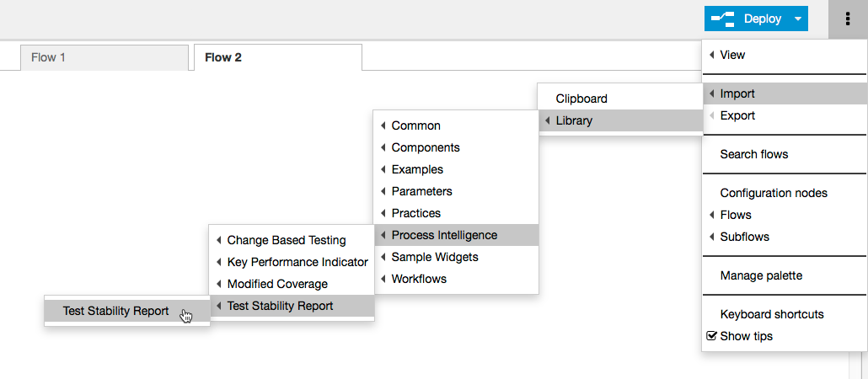Expand the View submenu
Image resolution: width=868 pixels, height=379 pixels.
[x=785, y=55]
